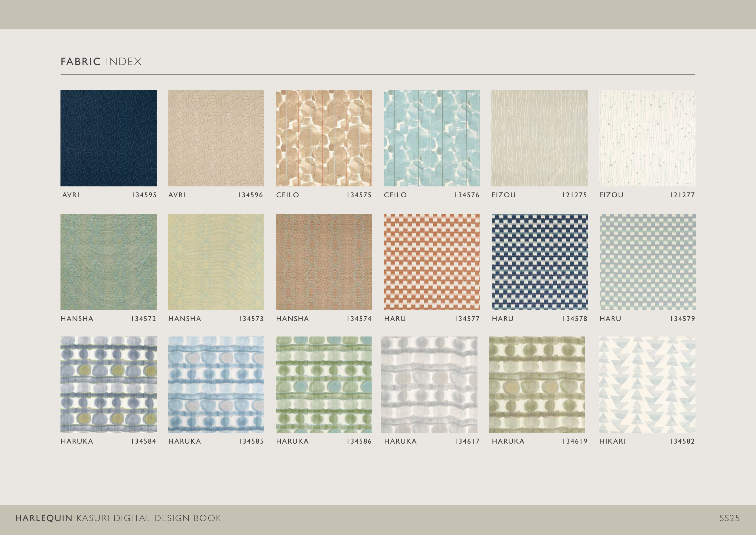Open the pale blue Haru 134579

coord(647,262)
